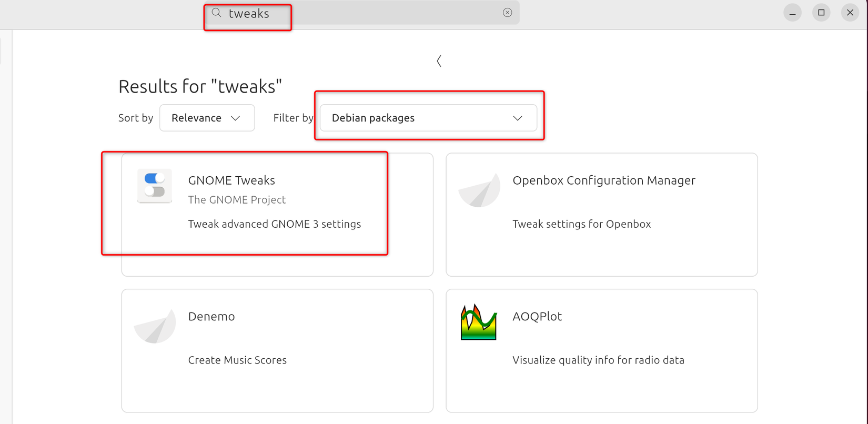Clear the search text with the X icon
This screenshot has width=868, height=424.
pyautogui.click(x=507, y=13)
